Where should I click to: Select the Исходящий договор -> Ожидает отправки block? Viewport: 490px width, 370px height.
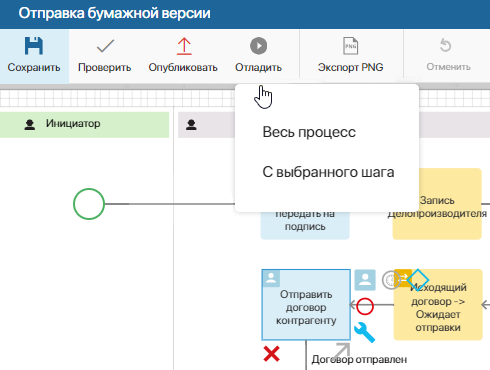[x=438, y=305]
